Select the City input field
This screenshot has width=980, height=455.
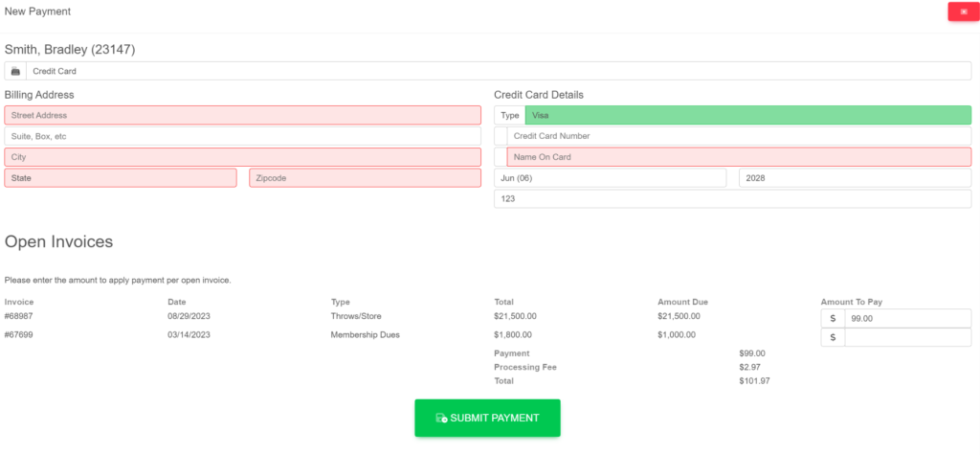[242, 157]
